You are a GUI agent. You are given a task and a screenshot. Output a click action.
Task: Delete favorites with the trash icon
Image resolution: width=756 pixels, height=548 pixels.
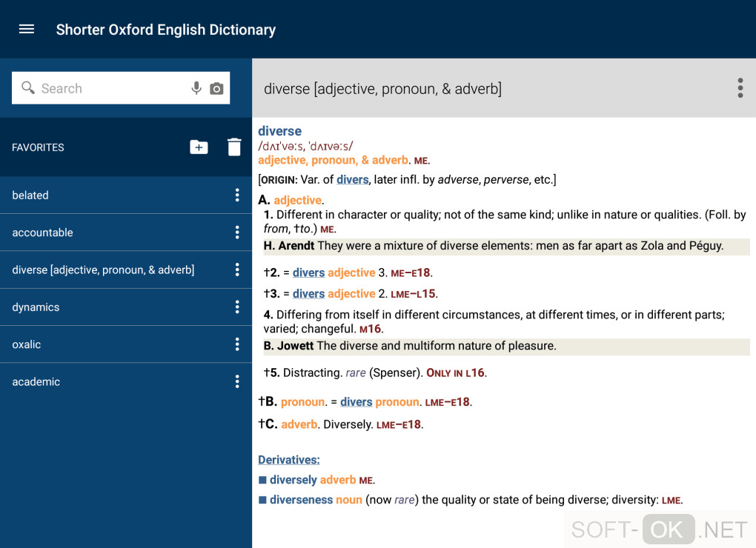click(x=234, y=147)
